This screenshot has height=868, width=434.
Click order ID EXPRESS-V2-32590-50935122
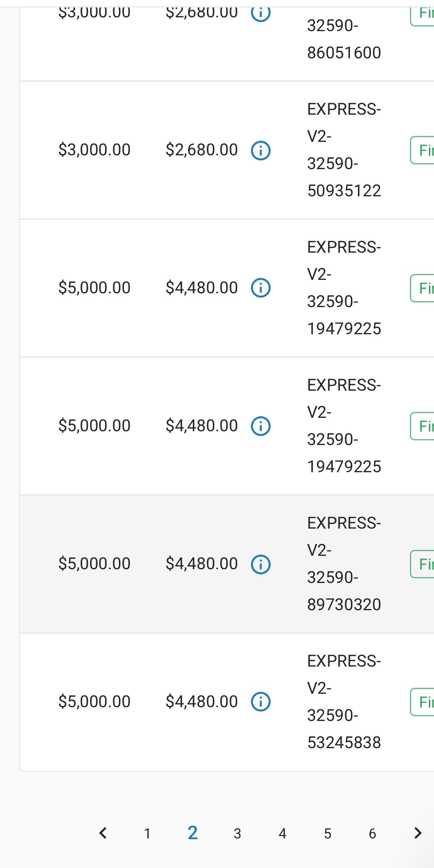[344, 150]
